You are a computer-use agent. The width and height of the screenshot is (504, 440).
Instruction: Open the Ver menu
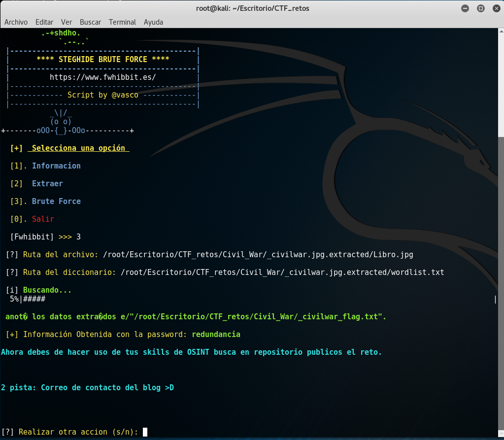tap(67, 22)
